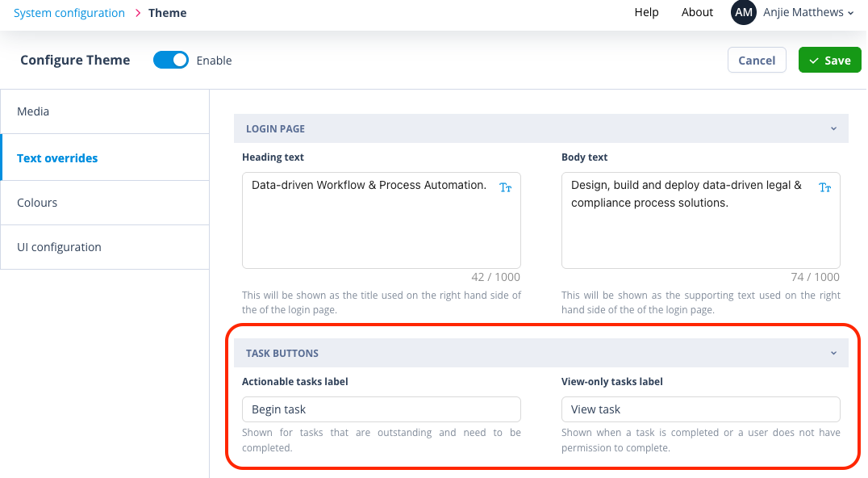The height and width of the screenshot is (478, 868).
Task: Click the green Save button
Action: (x=830, y=60)
